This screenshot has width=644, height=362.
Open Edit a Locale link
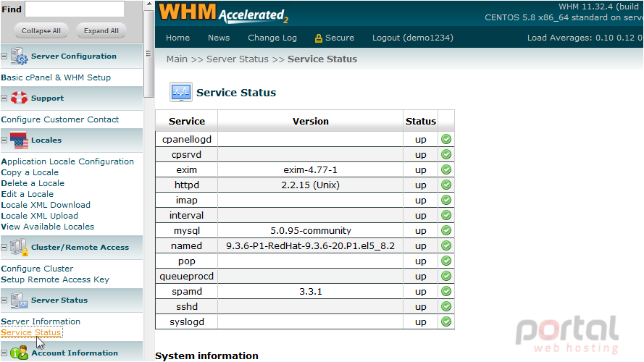pyautogui.click(x=27, y=194)
